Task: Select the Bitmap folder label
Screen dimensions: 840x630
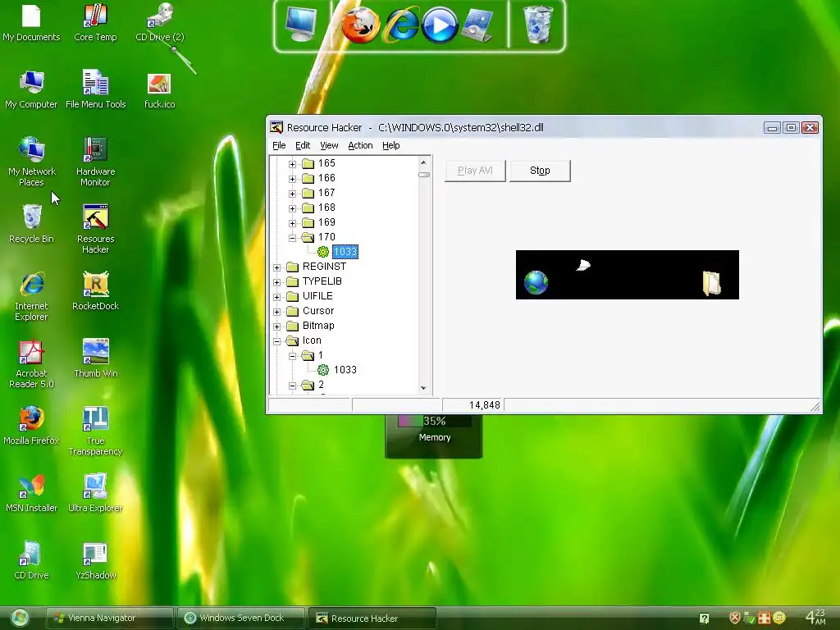Action: [x=318, y=325]
